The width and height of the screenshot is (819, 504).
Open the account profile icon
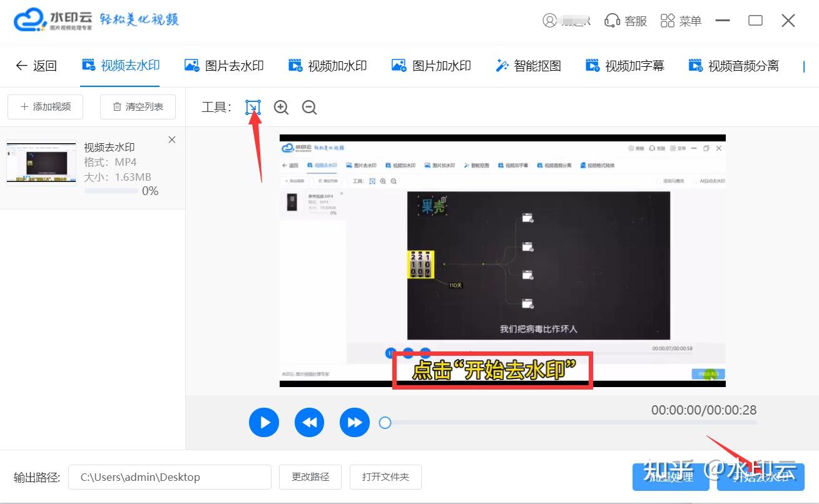pos(548,20)
